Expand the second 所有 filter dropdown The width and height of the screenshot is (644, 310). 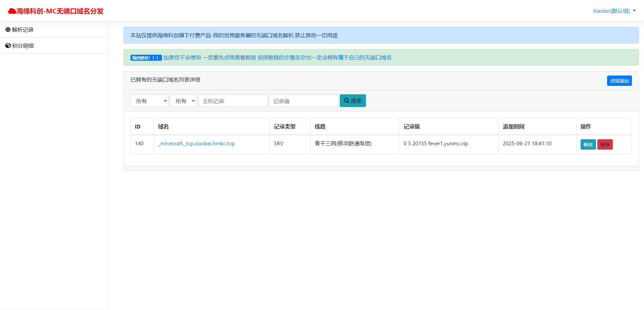pyautogui.click(x=183, y=101)
